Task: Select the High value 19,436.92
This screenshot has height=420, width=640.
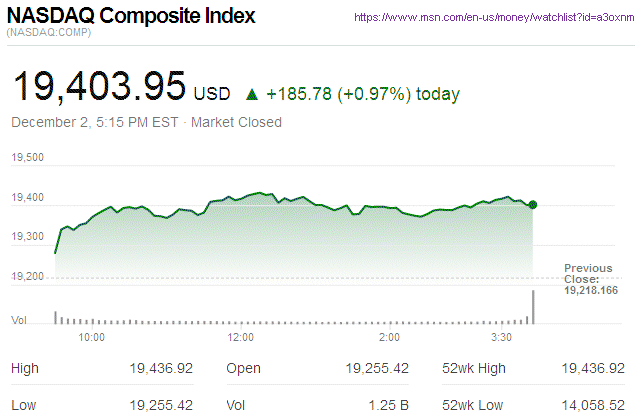Action: coord(161,369)
